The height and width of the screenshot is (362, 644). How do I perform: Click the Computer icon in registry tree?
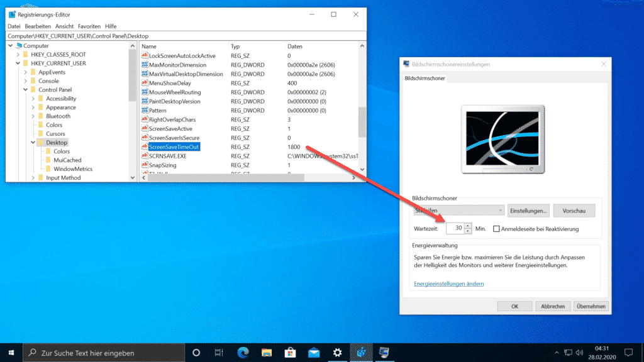pos(18,45)
